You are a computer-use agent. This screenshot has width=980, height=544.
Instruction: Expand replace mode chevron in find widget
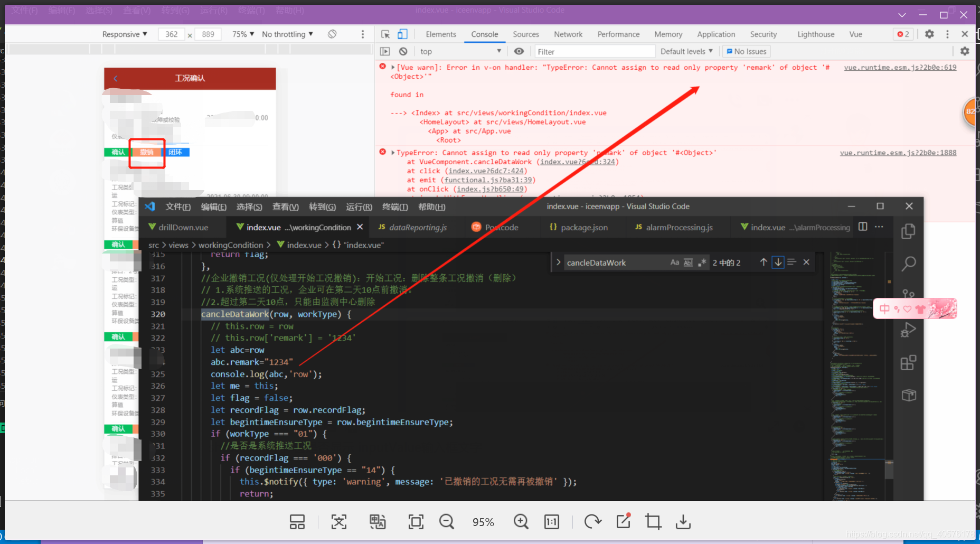click(x=558, y=262)
